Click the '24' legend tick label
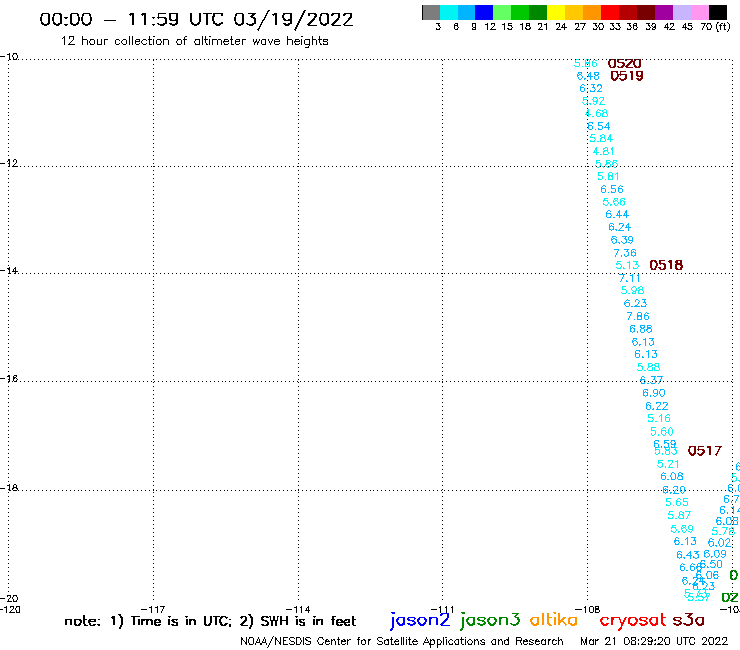This screenshot has width=740, height=650. 561,26
